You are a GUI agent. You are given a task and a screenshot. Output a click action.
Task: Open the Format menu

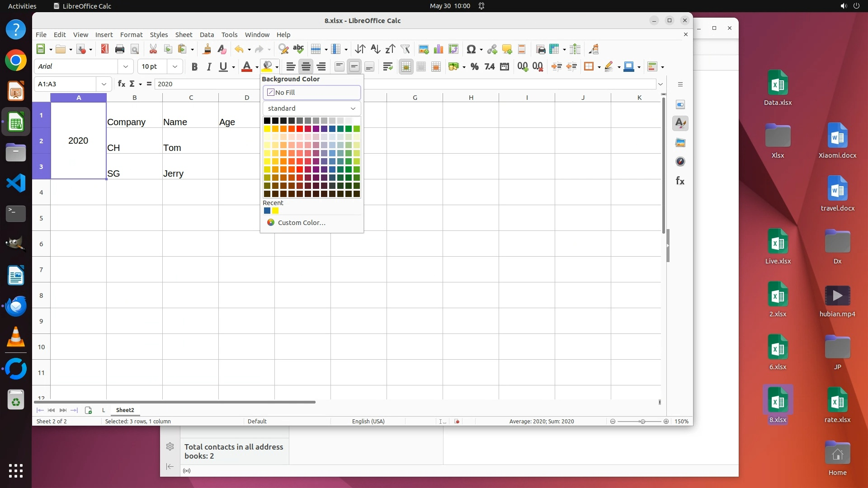pos(131,35)
